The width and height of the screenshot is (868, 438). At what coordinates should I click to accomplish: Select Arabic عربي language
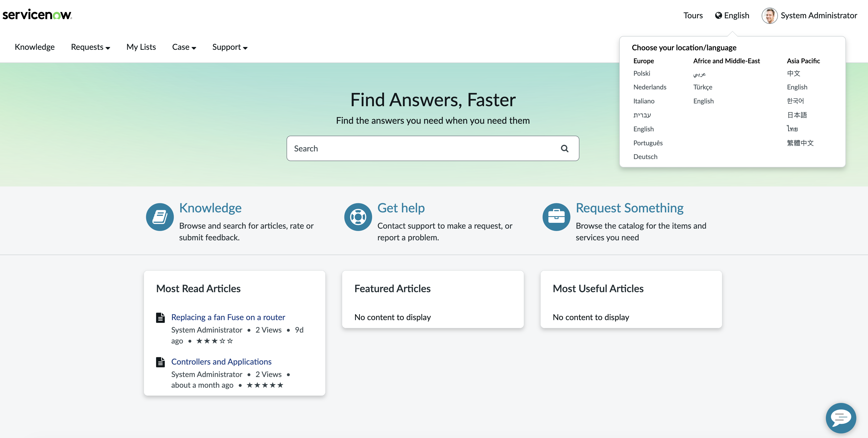point(699,74)
